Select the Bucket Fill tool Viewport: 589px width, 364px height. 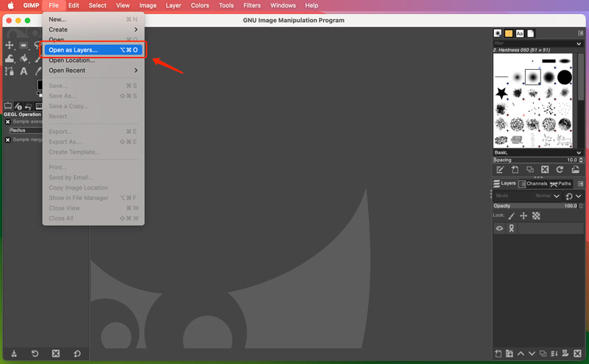[24, 58]
